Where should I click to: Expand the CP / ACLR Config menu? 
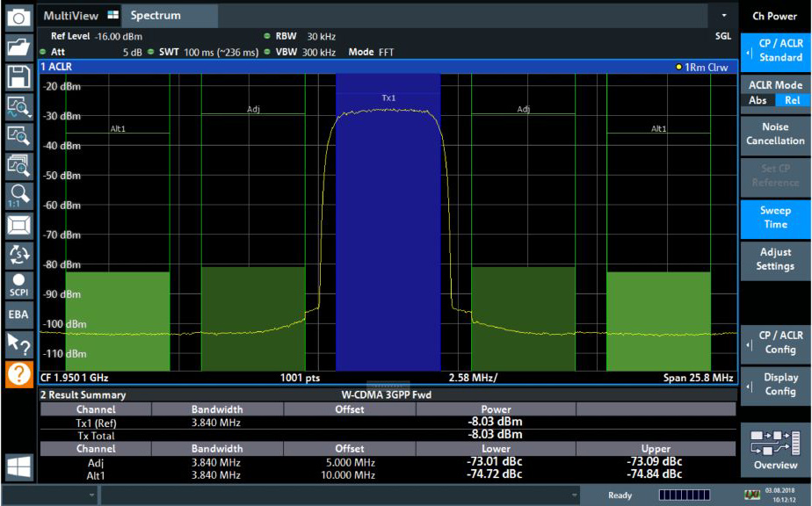coord(775,343)
